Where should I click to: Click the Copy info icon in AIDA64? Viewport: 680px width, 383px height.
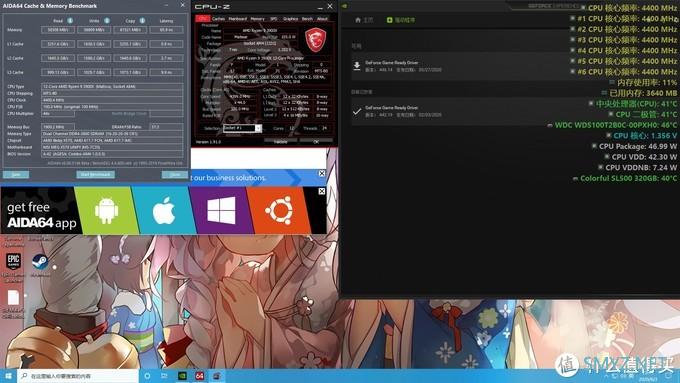coord(142,20)
